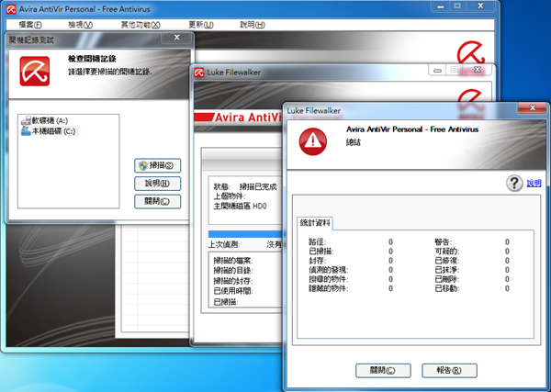Click the 已抹淨: statistic label

[x=447, y=270]
